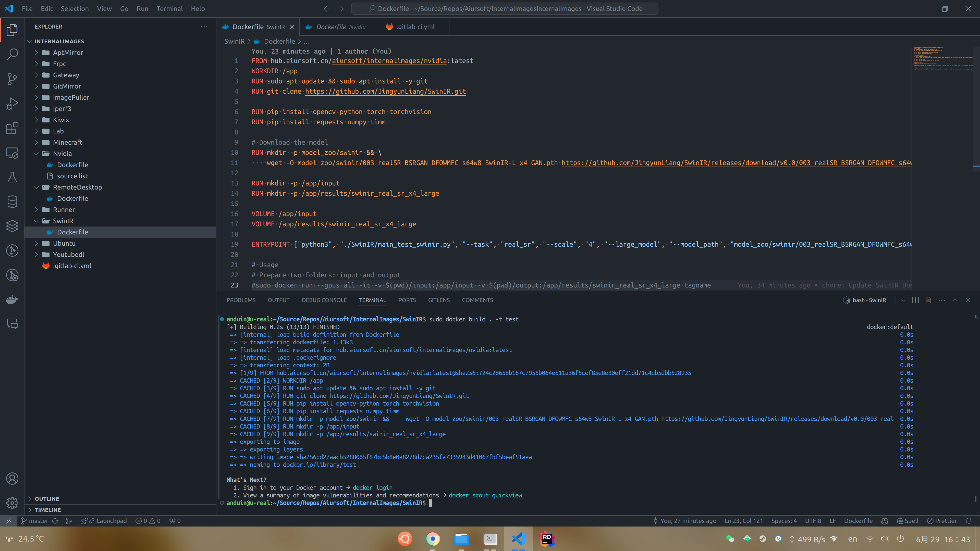Click the editor minimap preview
The width and height of the screenshot is (980, 551).
(943, 59)
